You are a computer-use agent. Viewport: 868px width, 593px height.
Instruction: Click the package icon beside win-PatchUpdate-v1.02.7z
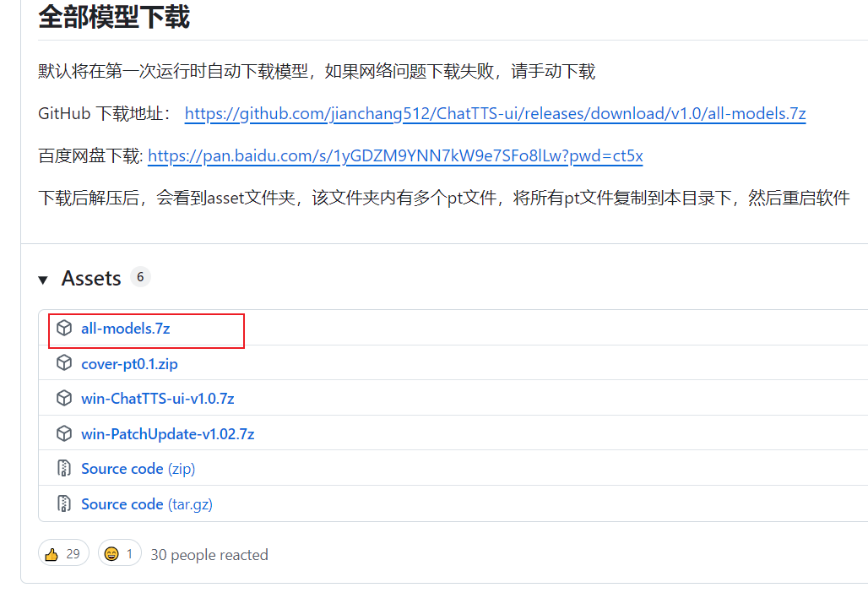click(x=64, y=433)
